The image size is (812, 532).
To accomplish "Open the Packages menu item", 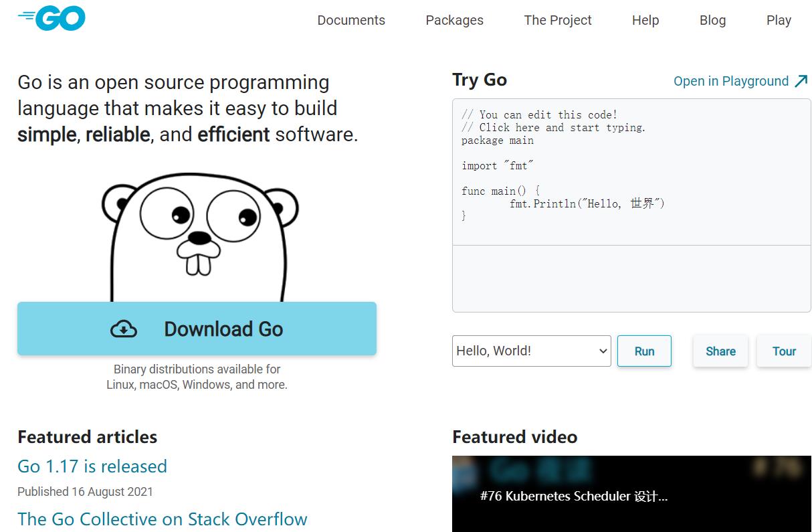I will coord(454,20).
